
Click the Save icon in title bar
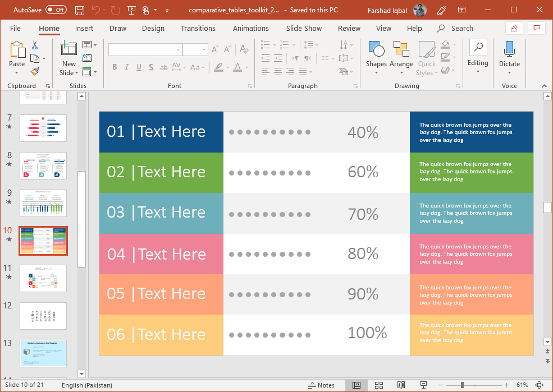(80, 10)
